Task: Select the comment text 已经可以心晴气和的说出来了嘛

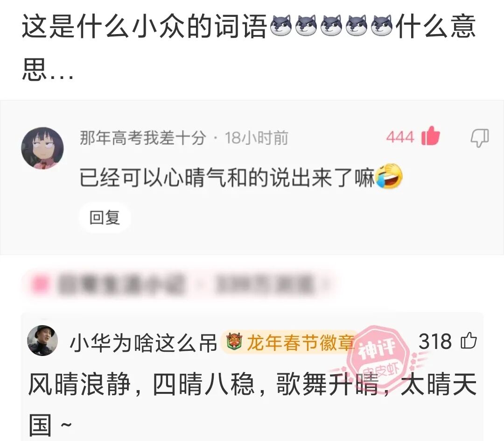Action: coord(227,177)
